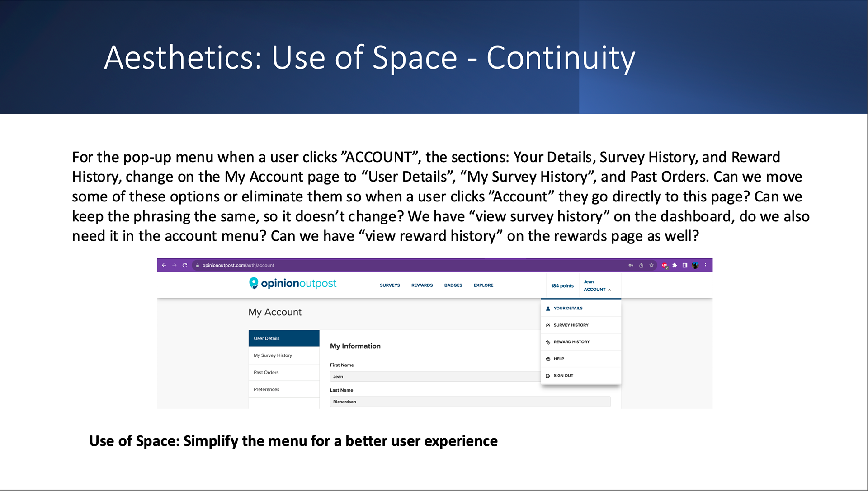Viewport: 868px width, 491px height.
Task: Open the Adblock Plus extension icon
Action: click(x=664, y=265)
